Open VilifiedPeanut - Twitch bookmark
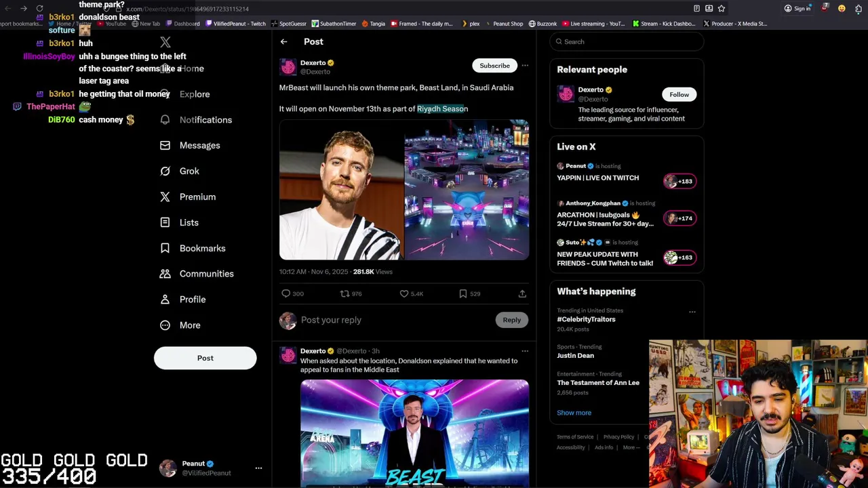This screenshot has height=488, width=868. coord(235,24)
